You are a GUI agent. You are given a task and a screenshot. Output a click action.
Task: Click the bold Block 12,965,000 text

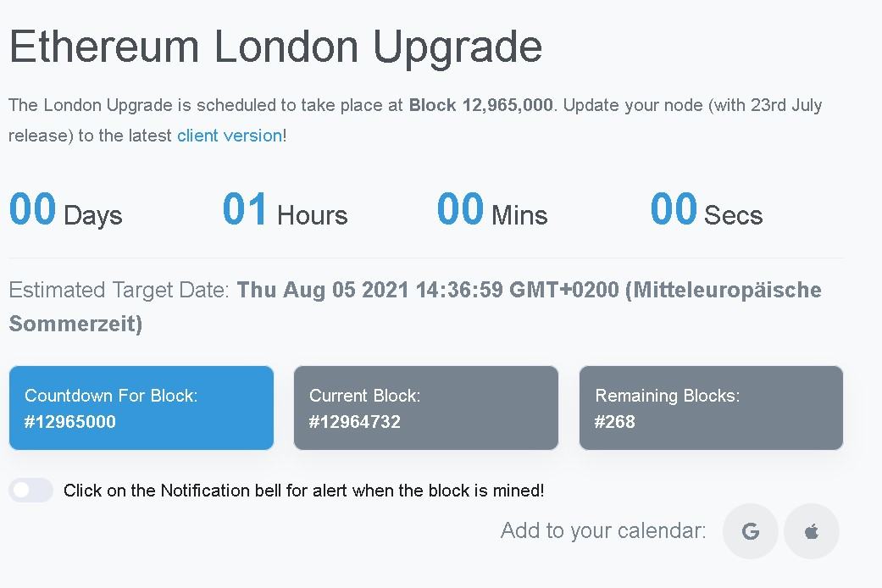click(x=481, y=105)
